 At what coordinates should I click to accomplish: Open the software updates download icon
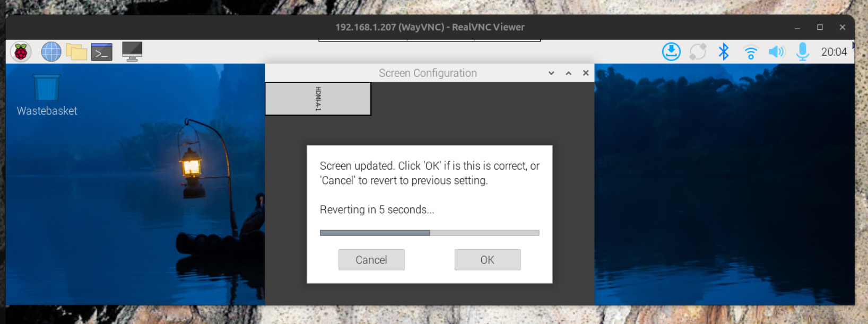coord(671,52)
